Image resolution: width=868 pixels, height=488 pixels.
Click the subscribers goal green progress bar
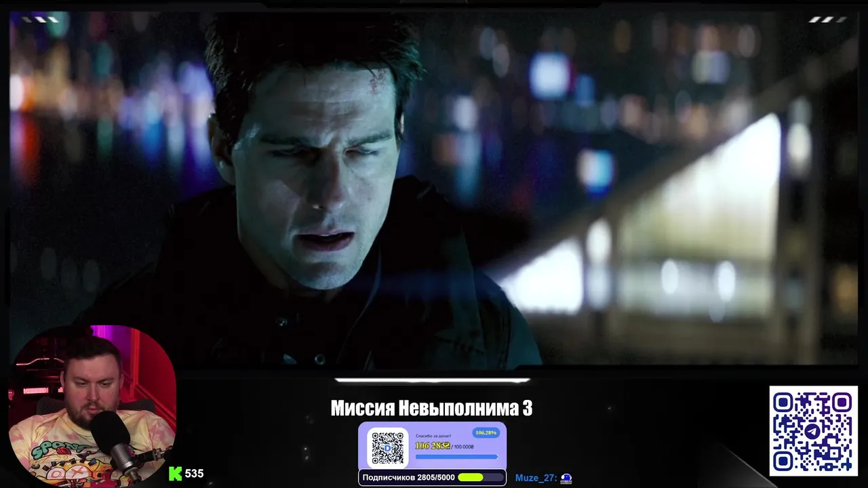pos(481,477)
